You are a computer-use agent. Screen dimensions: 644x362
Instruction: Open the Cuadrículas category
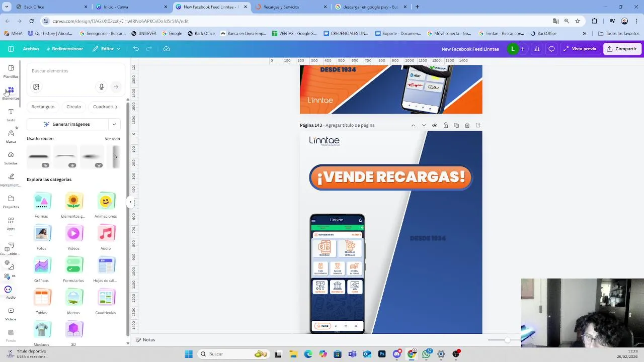(106, 302)
